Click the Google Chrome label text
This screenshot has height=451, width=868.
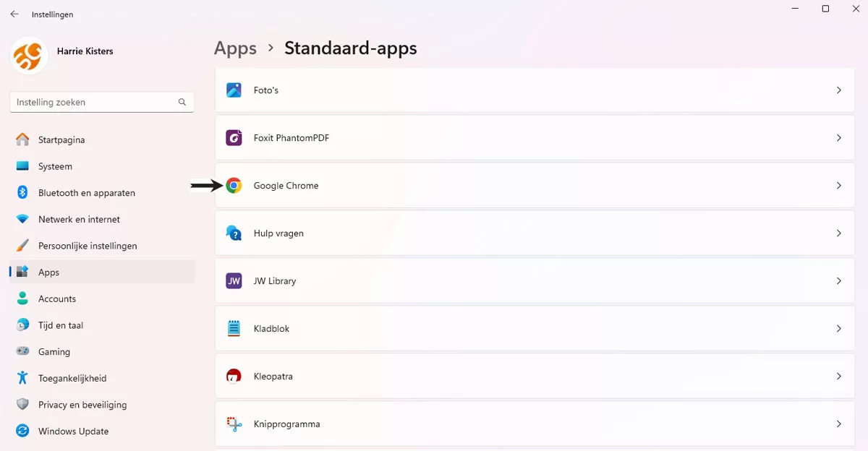[286, 186]
